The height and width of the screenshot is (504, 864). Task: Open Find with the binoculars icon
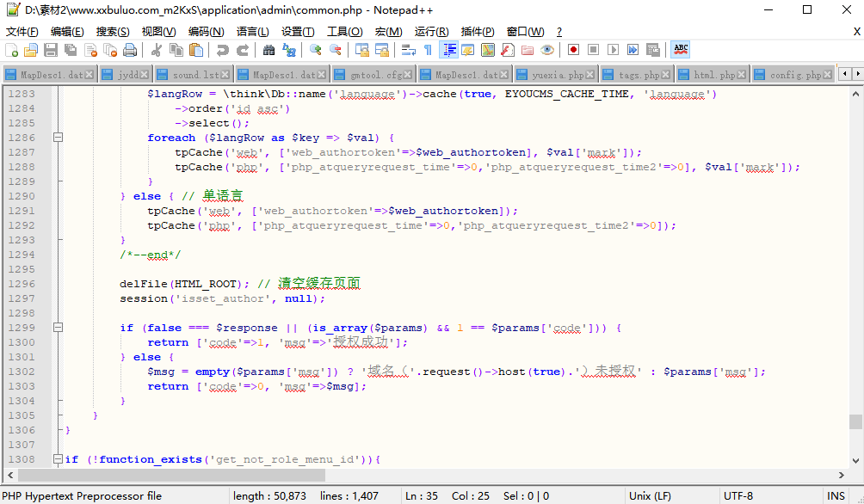click(x=268, y=50)
